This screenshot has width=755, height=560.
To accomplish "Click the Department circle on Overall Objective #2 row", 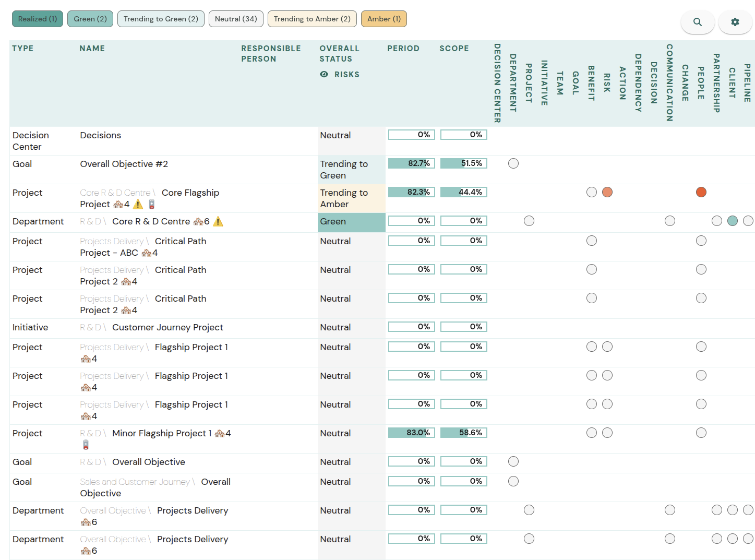I will 513,163.
